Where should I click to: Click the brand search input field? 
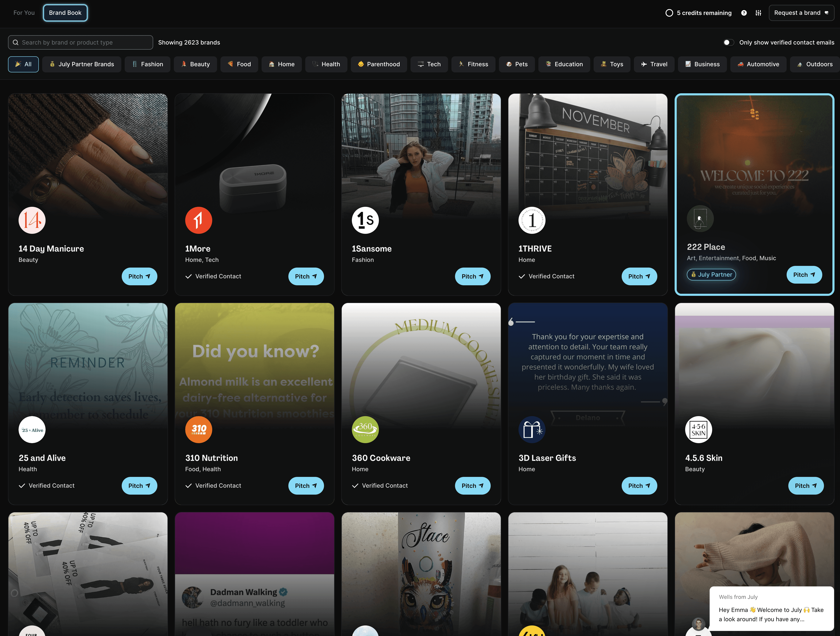(x=81, y=43)
